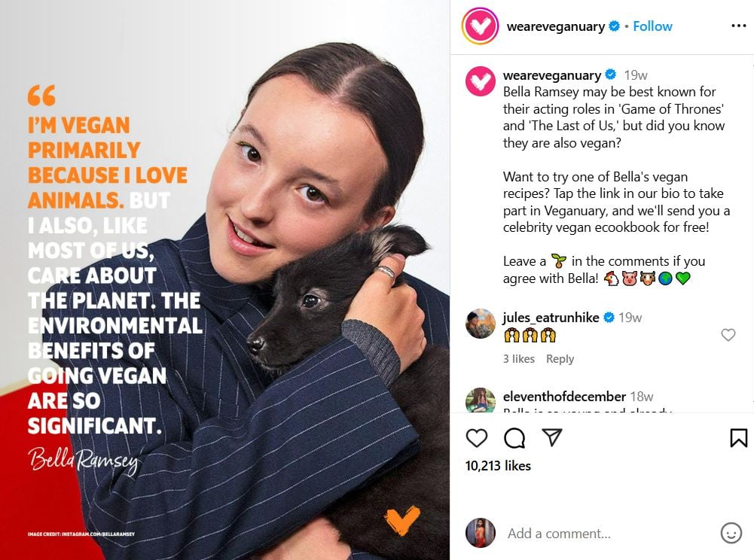The height and width of the screenshot is (560, 754).
Task: Open jules_eatrunhike's profile avatar
Action: click(481, 324)
